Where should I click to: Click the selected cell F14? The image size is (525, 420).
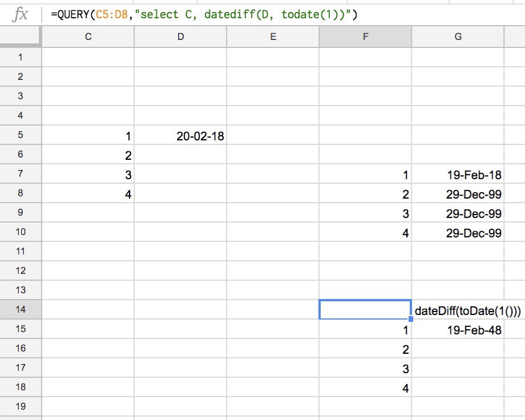[365, 309]
